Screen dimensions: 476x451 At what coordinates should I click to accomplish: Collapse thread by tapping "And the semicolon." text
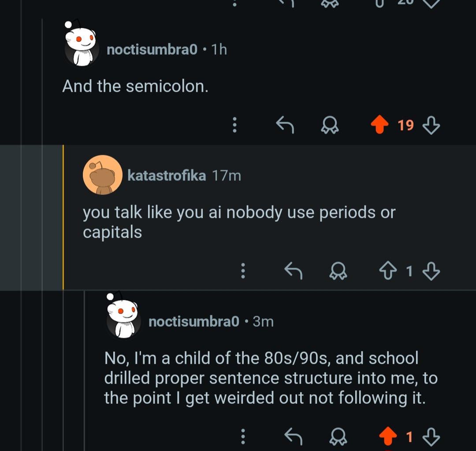[x=135, y=86]
